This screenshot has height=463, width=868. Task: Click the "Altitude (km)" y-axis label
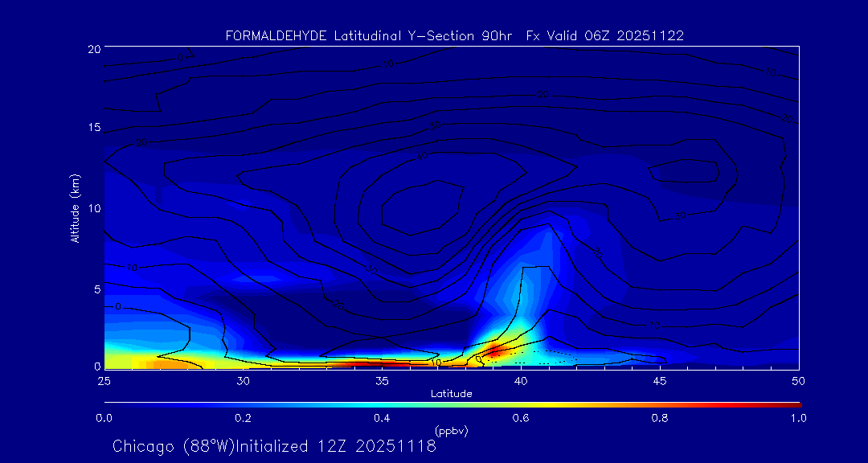[x=75, y=208]
